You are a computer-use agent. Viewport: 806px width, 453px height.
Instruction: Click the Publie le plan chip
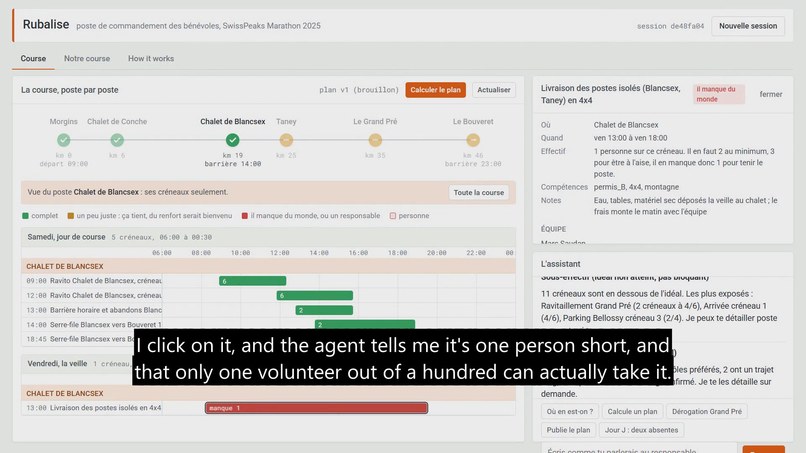(568, 430)
